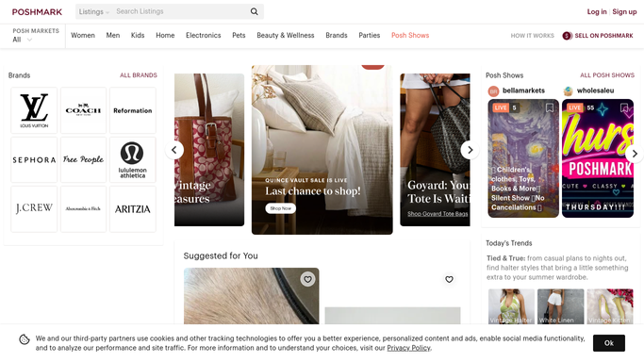644x362 pixels.
Task: Open the Privacy Policy link
Action: (x=408, y=348)
